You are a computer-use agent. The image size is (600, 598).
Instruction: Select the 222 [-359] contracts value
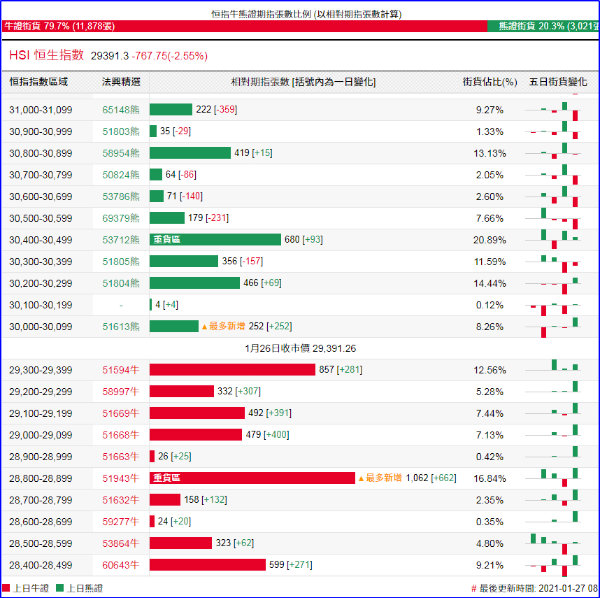[217, 109]
